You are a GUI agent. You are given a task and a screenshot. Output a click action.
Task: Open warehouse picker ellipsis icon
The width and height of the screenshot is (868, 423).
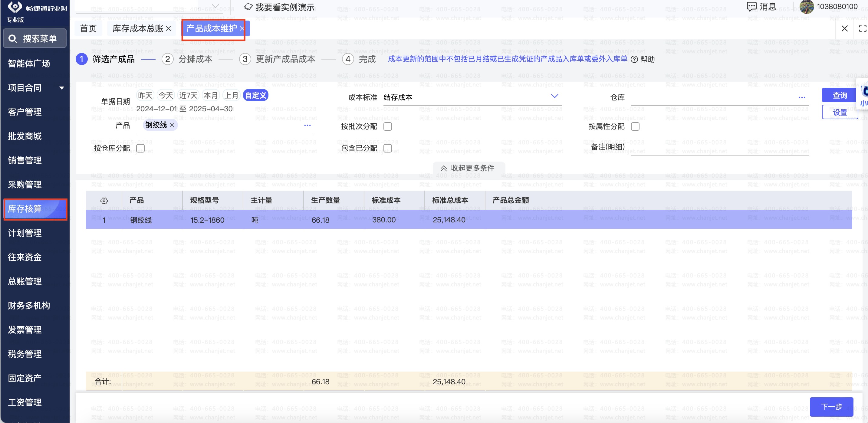coord(802,97)
